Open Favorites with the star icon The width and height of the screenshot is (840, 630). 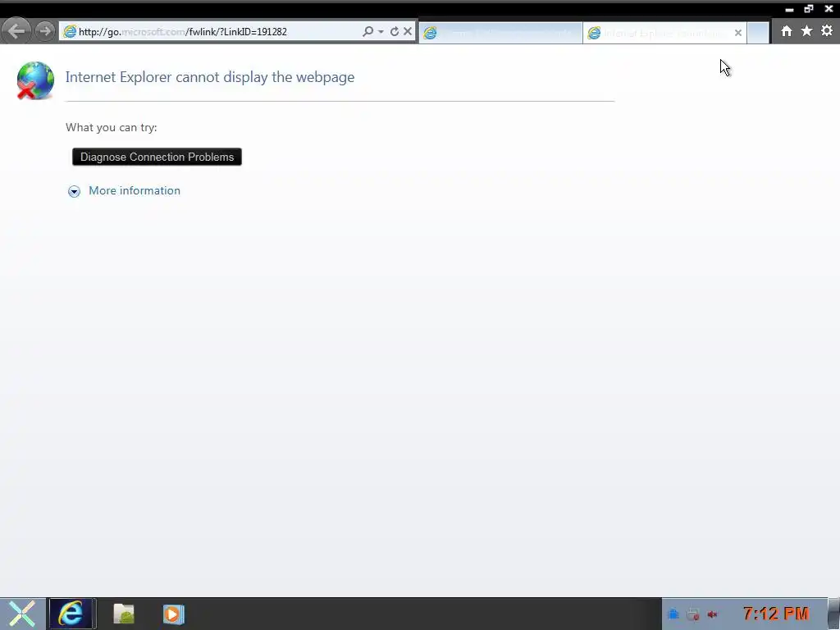pos(807,31)
